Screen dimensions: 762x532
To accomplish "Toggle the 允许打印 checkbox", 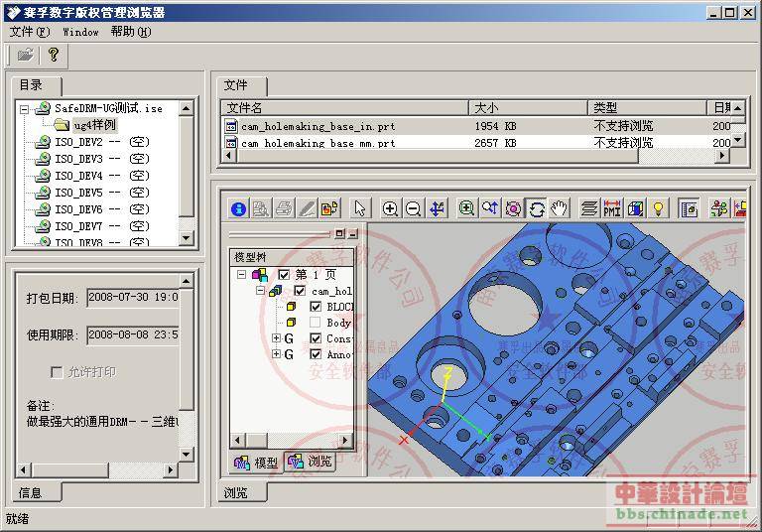I will (x=57, y=372).
